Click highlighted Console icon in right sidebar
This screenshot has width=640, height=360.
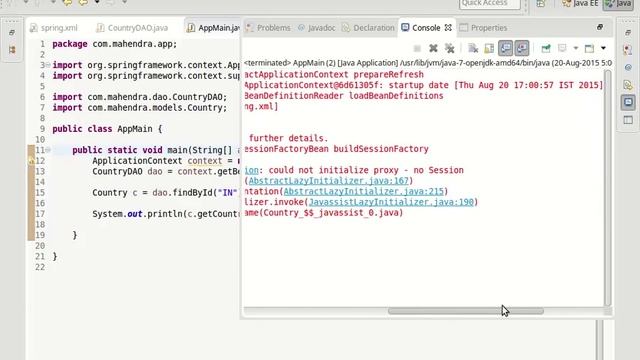[628, 102]
